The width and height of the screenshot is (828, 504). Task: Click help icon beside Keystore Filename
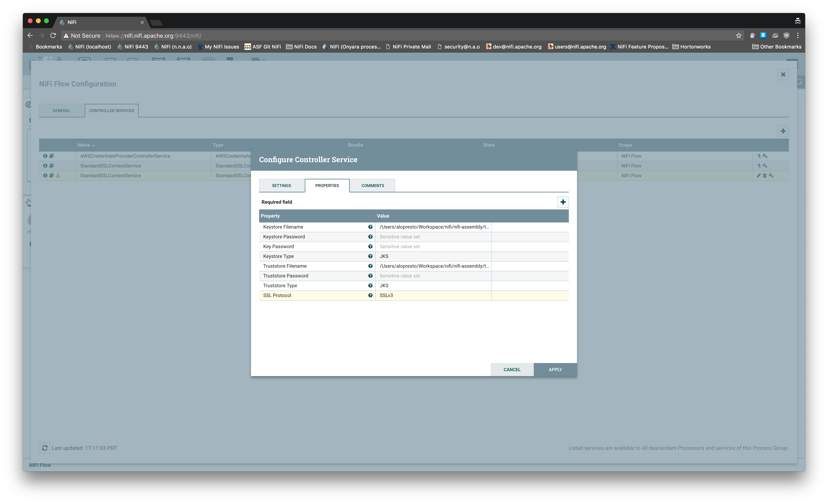(370, 227)
